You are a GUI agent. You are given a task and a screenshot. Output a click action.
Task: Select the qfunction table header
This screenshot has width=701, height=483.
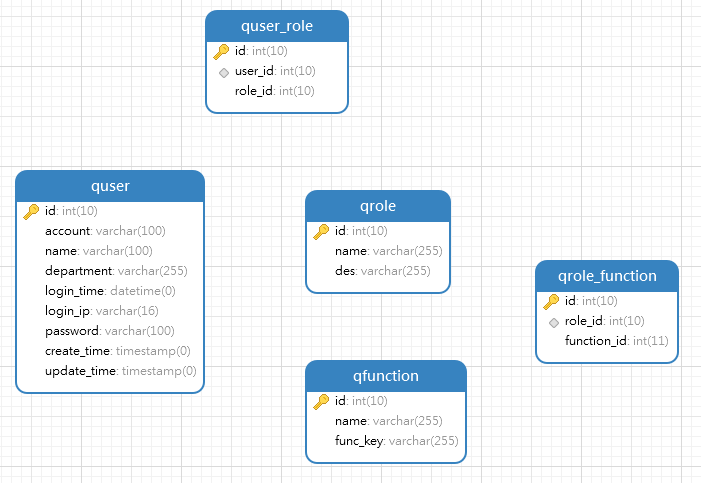point(386,376)
